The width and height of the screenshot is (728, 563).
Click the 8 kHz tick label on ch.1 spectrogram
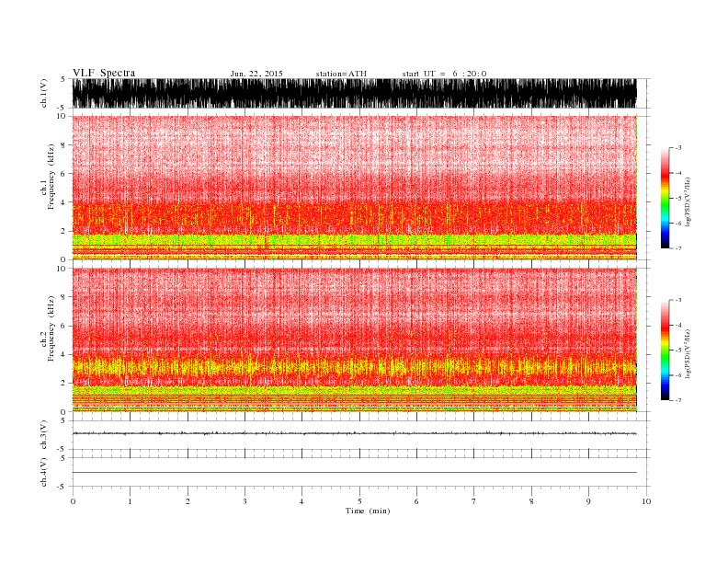tap(63, 145)
